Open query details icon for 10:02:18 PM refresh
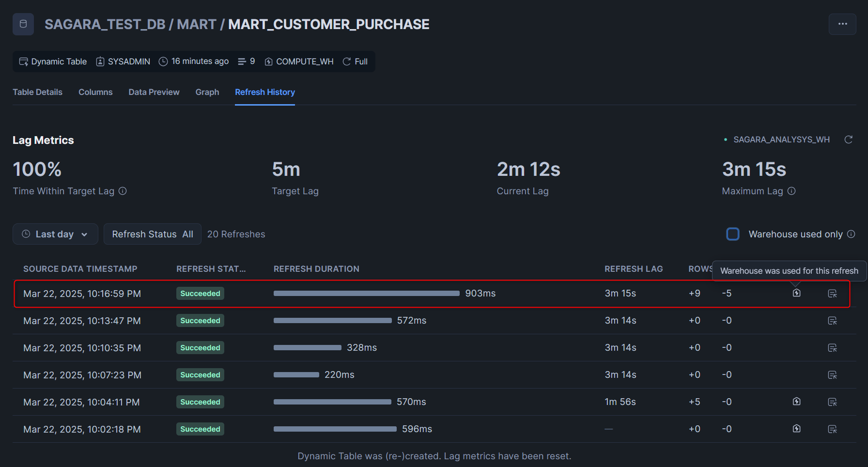The height and width of the screenshot is (467, 868). pos(833,429)
